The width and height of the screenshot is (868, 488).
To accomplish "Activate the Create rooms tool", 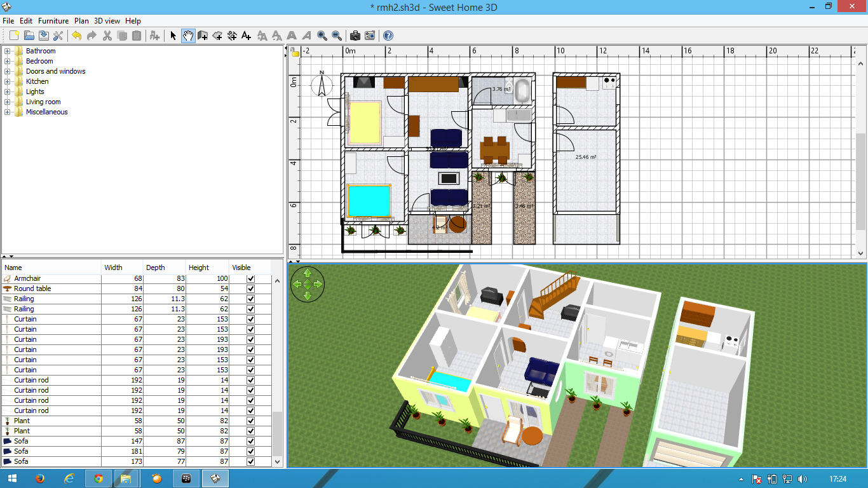I will click(217, 36).
